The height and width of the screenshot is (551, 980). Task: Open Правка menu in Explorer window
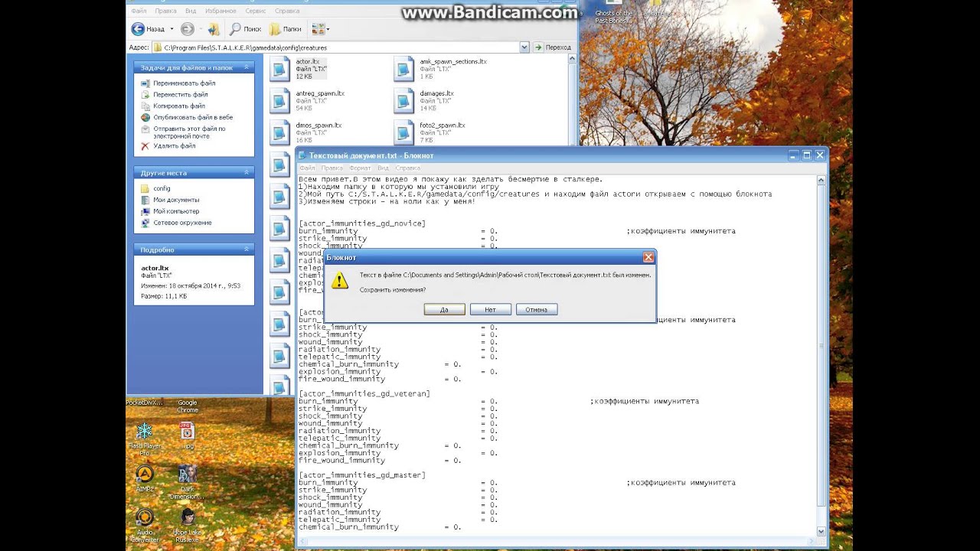point(165,11)
